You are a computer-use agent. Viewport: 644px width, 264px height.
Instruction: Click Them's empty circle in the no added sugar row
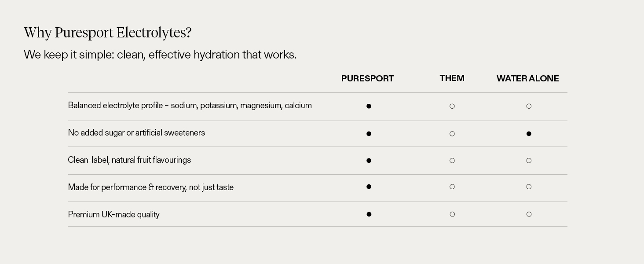(452, 134)
